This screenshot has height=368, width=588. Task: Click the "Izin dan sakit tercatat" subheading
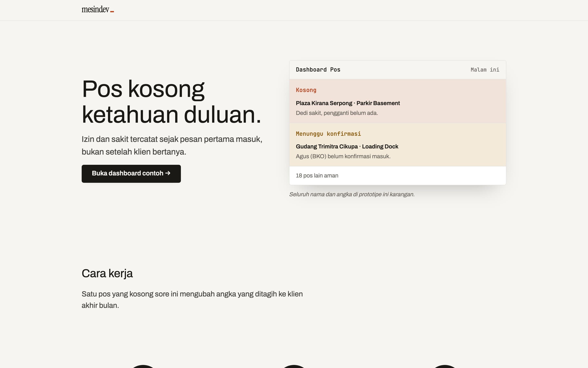pyautogui.click(x=172, y=145)
